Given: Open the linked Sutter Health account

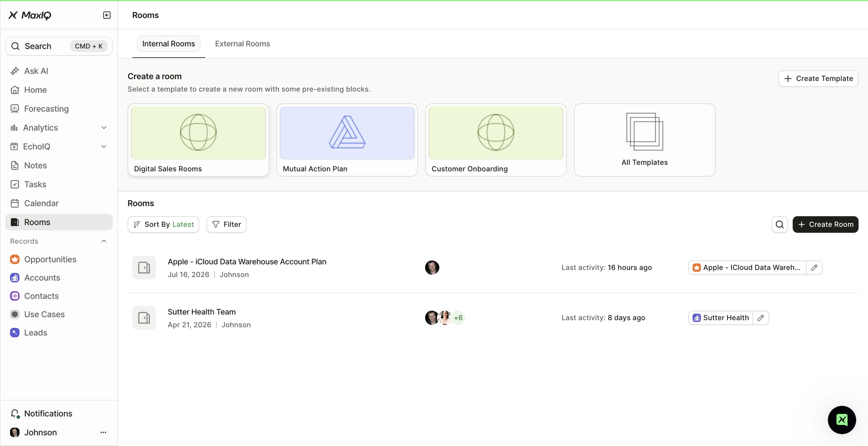Looking at the screenshot, I should pyautogui.click(x=721, y=318).
